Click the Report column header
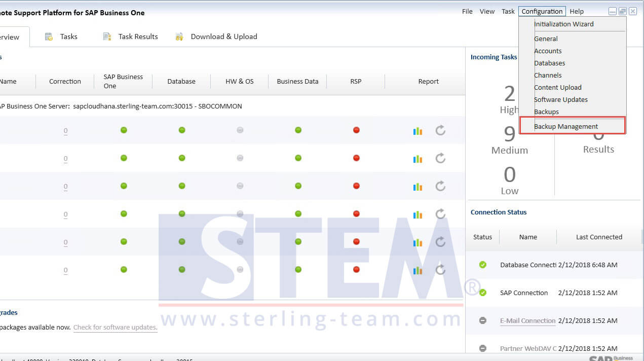Screen dimensions: 644x361 [x=429, y=81]
